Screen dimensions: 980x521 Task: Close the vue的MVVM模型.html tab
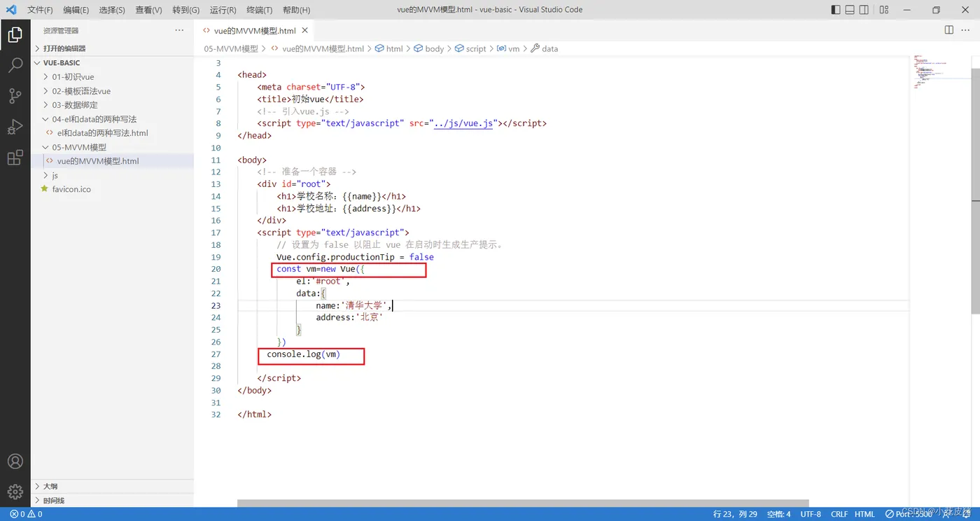(x=304, y=31)
